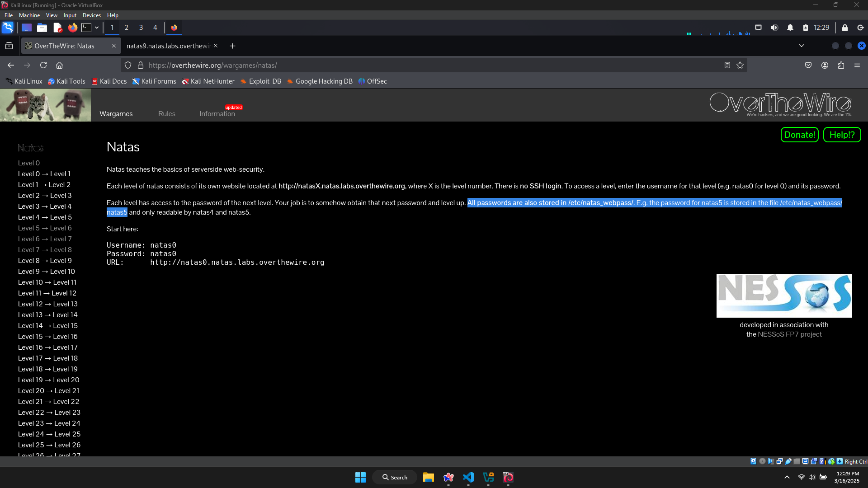Screen dimensions: 868x488
Task: Click the green Help!? button
Action: pyautogui.click(x=842, y=135)
